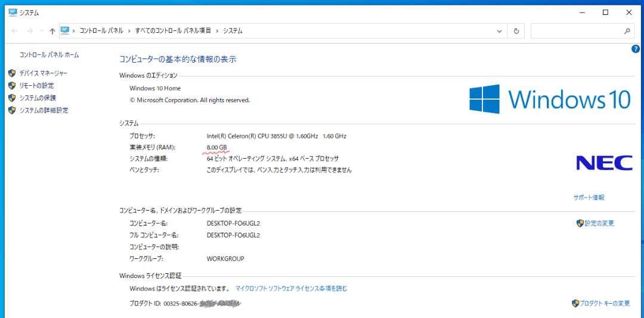Click shield icon beside システムの保護
644x318 pixels.
tap(12, 98)
